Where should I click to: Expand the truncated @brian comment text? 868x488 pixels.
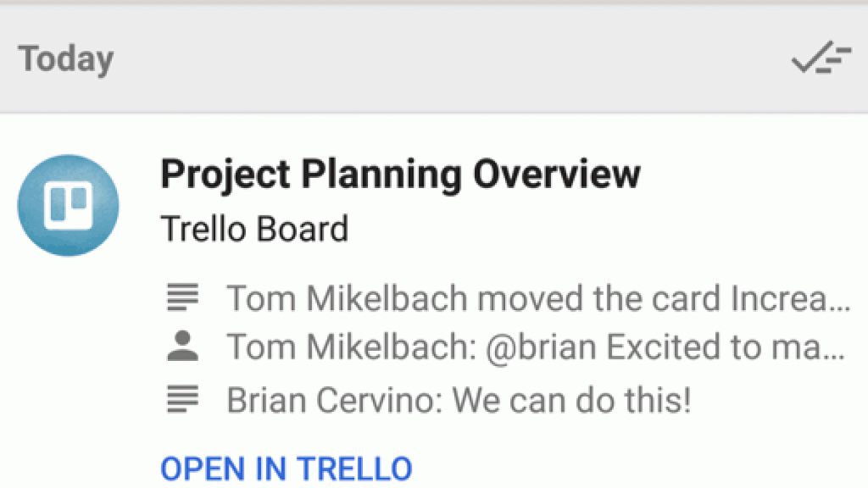pyautogui.click(x=526, y=346)
